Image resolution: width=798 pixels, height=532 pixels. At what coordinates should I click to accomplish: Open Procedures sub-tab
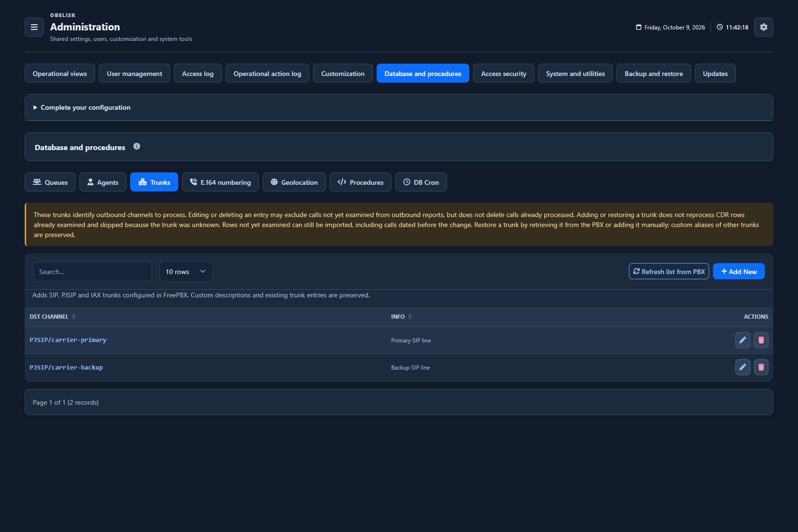click(361, 182)
